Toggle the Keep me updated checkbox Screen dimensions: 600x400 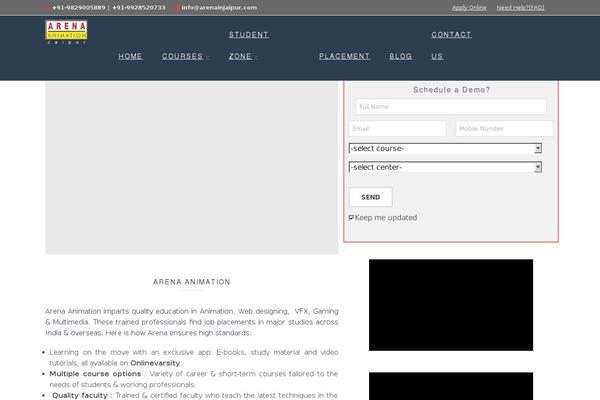[351, 217]
